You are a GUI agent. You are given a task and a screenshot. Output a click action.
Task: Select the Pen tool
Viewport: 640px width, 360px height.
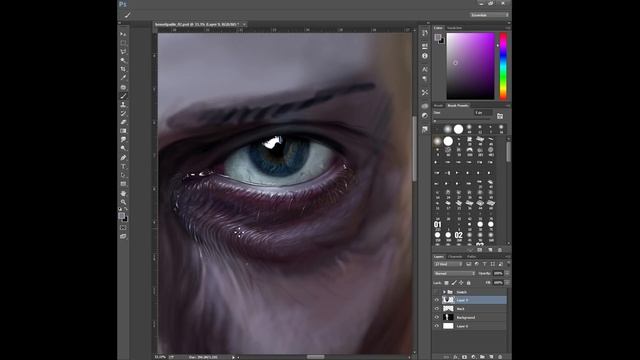[123, 158]
